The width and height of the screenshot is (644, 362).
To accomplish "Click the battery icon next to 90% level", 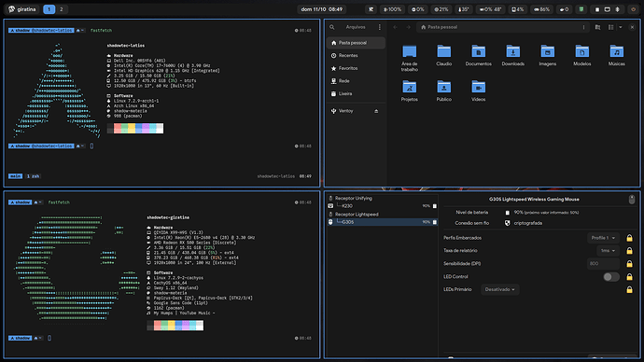I will 507,213.
